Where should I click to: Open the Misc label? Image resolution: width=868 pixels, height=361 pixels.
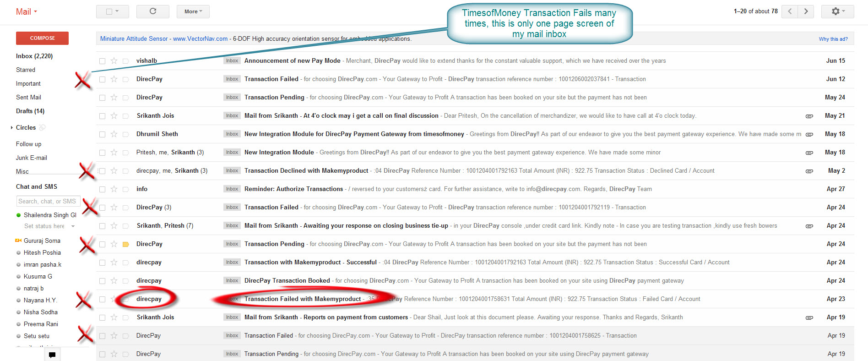[x=22, y=171]
